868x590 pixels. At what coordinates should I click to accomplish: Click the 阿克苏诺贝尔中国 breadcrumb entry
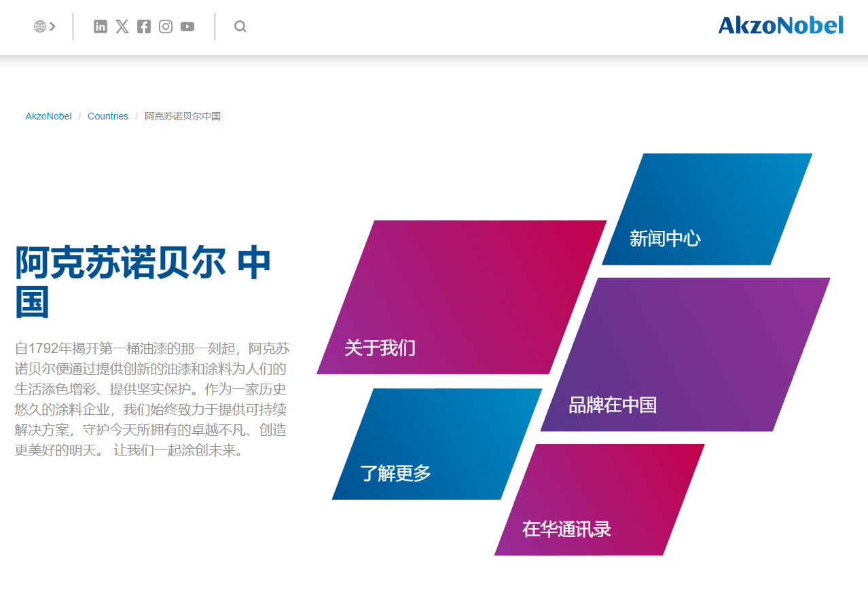coord(183,116)
